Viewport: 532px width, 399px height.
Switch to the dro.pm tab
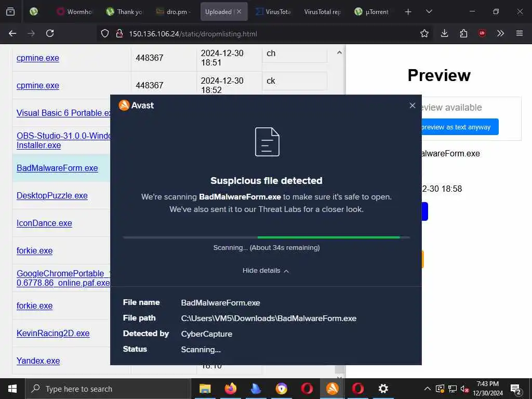pyautogui.click(x=174, y=12)
